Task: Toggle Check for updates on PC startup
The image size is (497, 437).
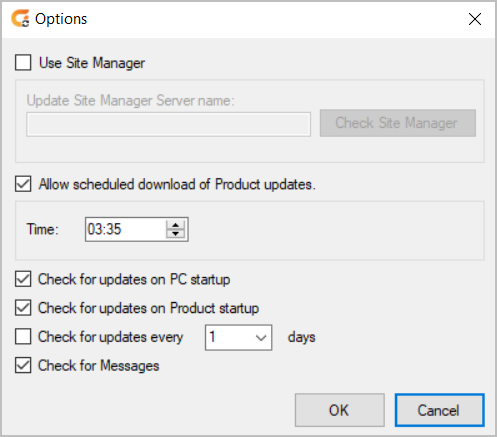Action: pos(23,279)
